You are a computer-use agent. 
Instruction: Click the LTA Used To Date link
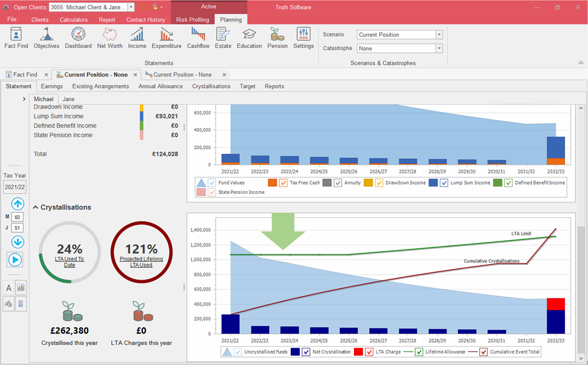click(x=69, y=262)
